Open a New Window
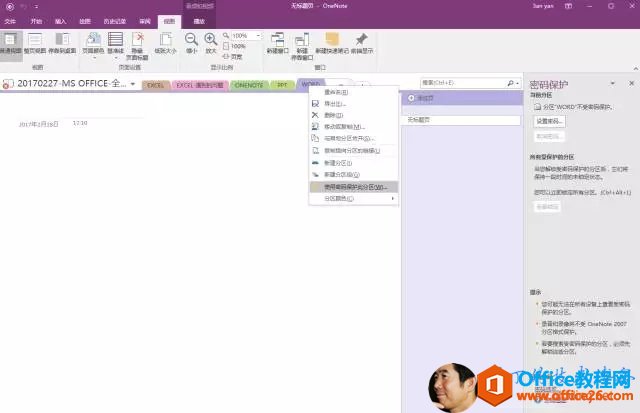640x413 pixels. (x=278, y=44)
